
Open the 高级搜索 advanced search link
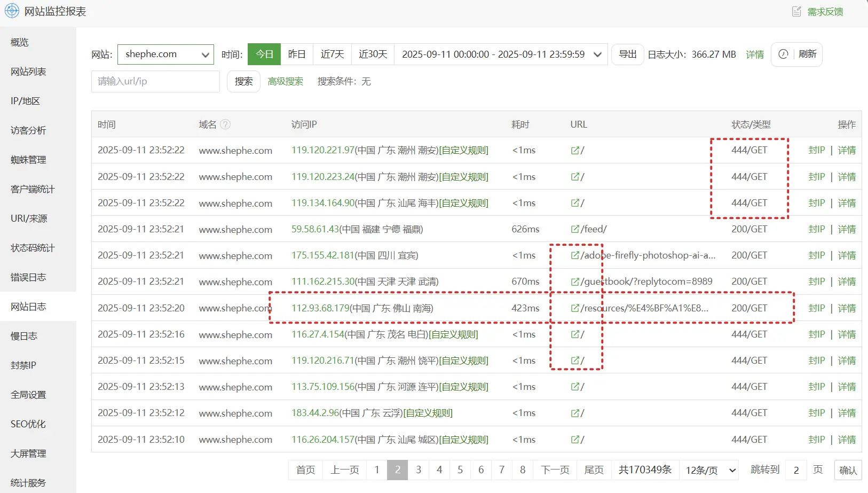[285, 81]
